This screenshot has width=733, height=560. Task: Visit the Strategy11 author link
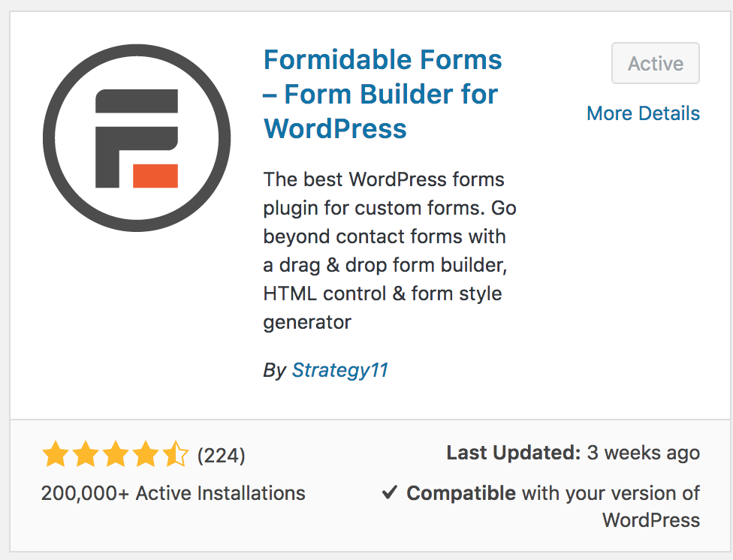339,370
